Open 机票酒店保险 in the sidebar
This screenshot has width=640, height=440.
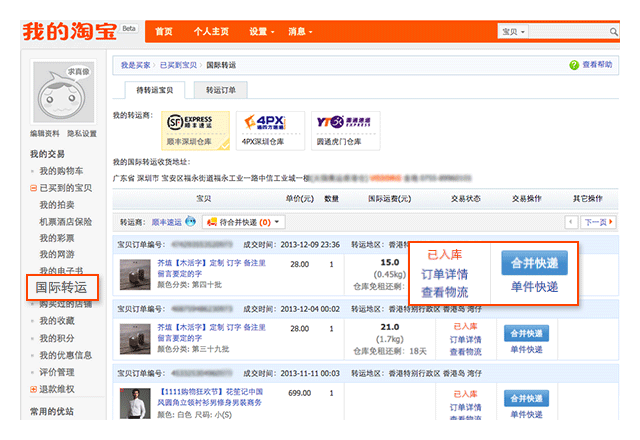65,222
